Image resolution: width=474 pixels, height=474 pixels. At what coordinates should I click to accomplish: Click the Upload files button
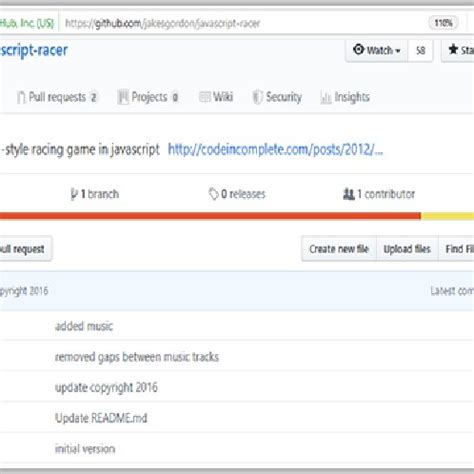pyautogui.click(x=407, y=249)
